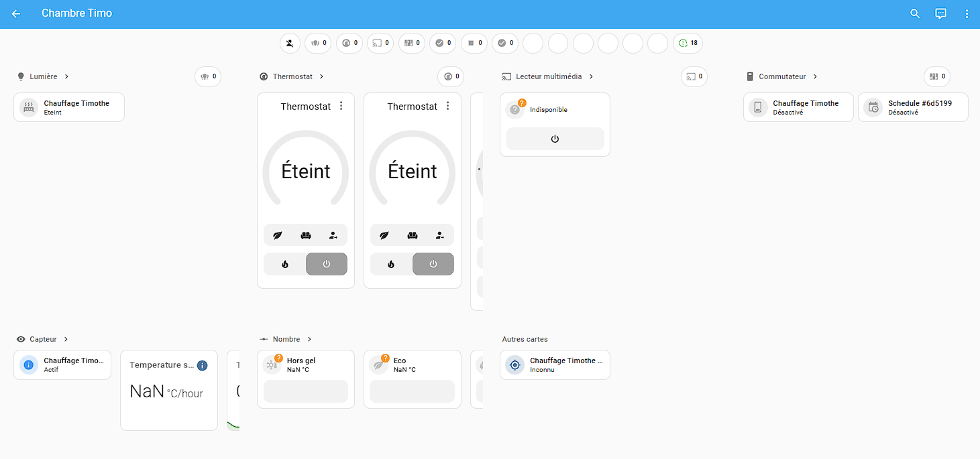The width and height of the screenshot is (980, 459).
Task: Expand the Nombre section header
Action: 286,339
